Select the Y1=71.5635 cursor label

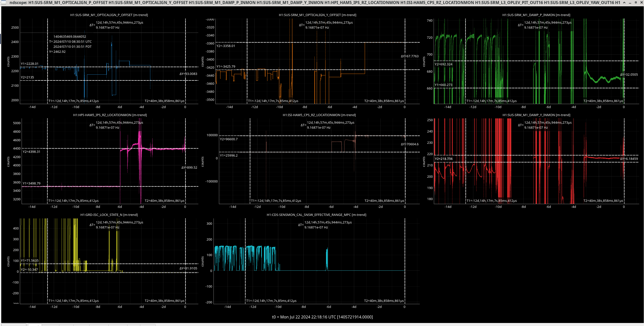[30, 261]
